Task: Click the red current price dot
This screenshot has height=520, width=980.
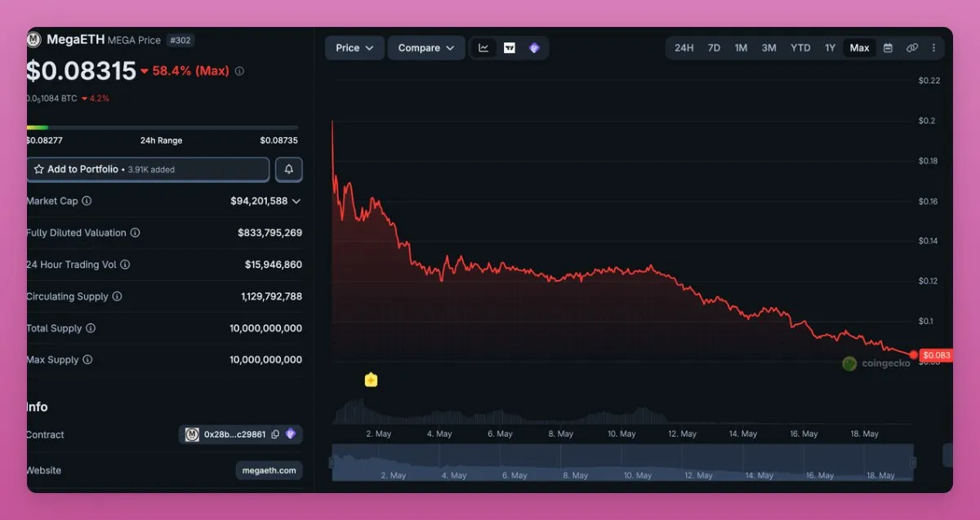Action: [913, 355]
